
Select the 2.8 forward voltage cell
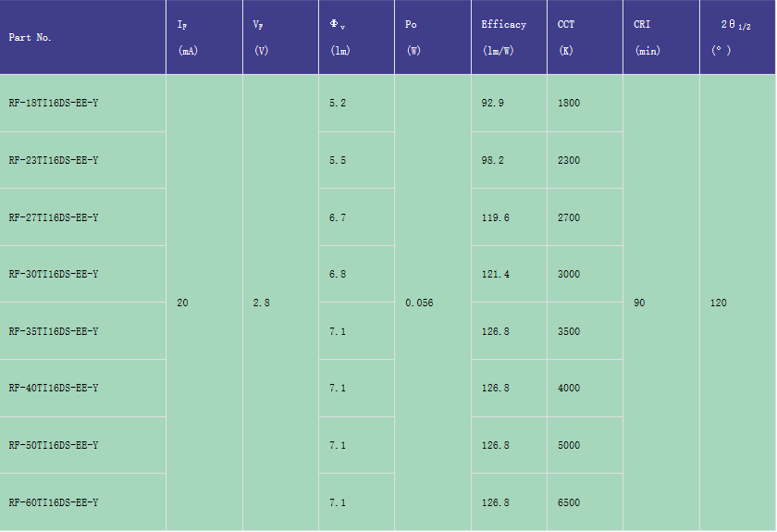(280, 303)
